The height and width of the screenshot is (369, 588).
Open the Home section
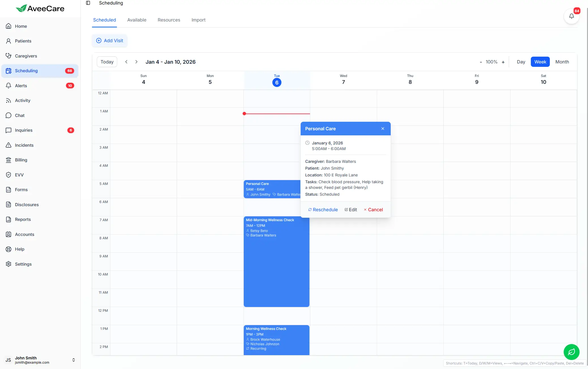(x=20, y=26)
